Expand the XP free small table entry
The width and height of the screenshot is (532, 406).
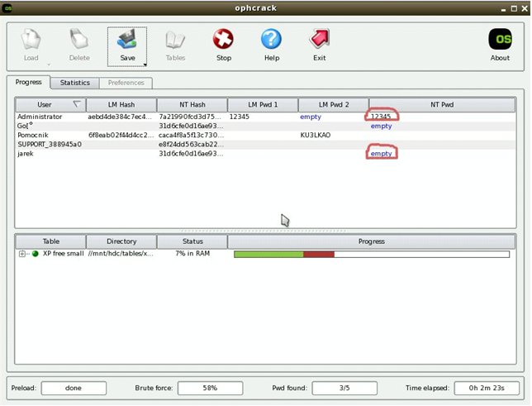click(x=22, y=254)
